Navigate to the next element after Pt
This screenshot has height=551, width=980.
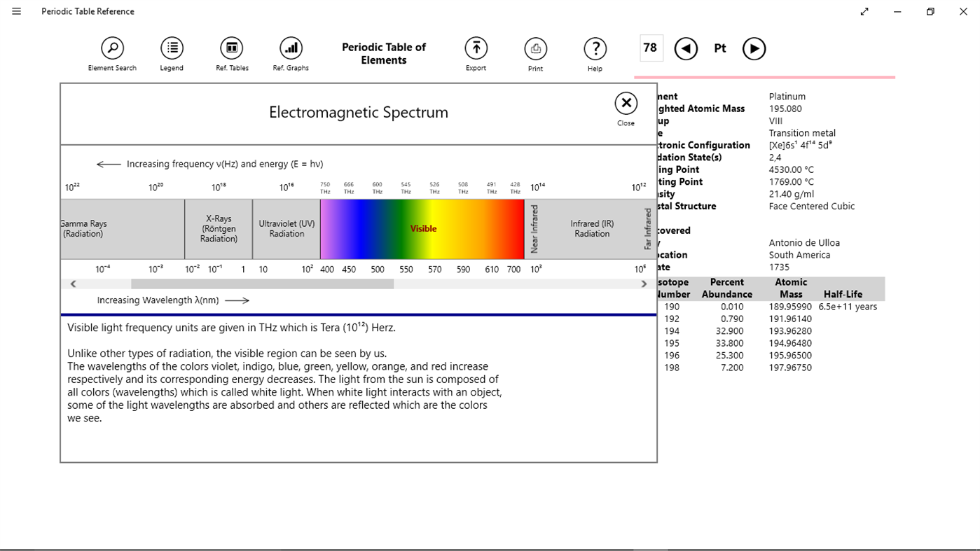(x=754, y=48)
